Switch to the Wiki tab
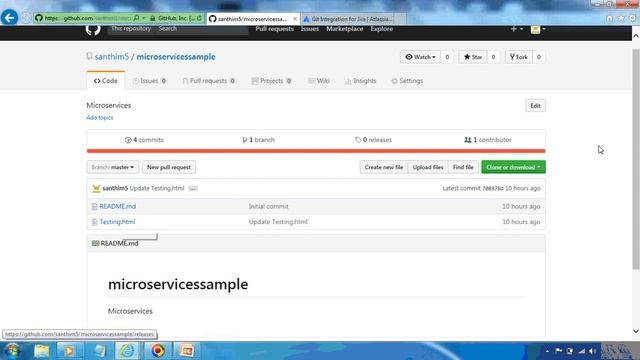Viewport: 640px width, 360px height. coord(319,81)
